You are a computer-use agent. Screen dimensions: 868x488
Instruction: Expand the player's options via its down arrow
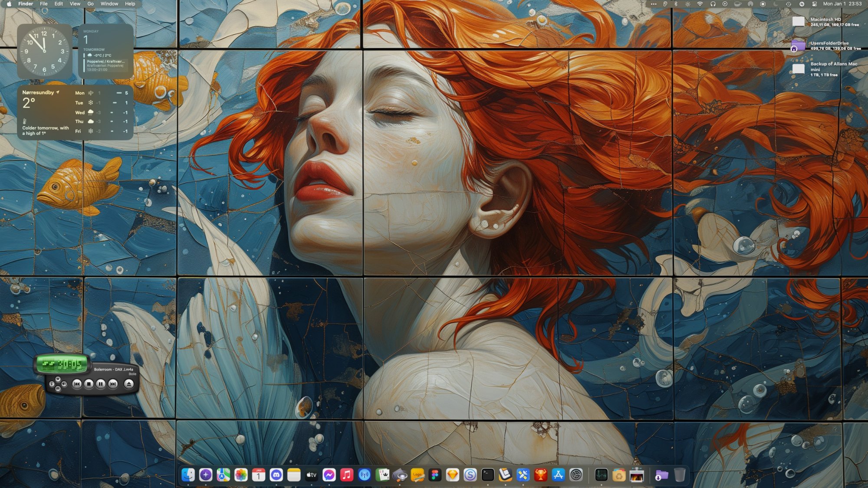(58, 379)
